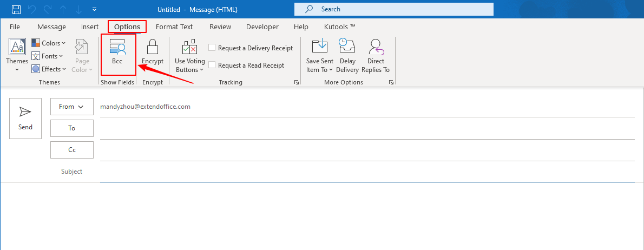Open Delay Delivery options
This screenshot has width=644, height=250.
pos(347,55)
